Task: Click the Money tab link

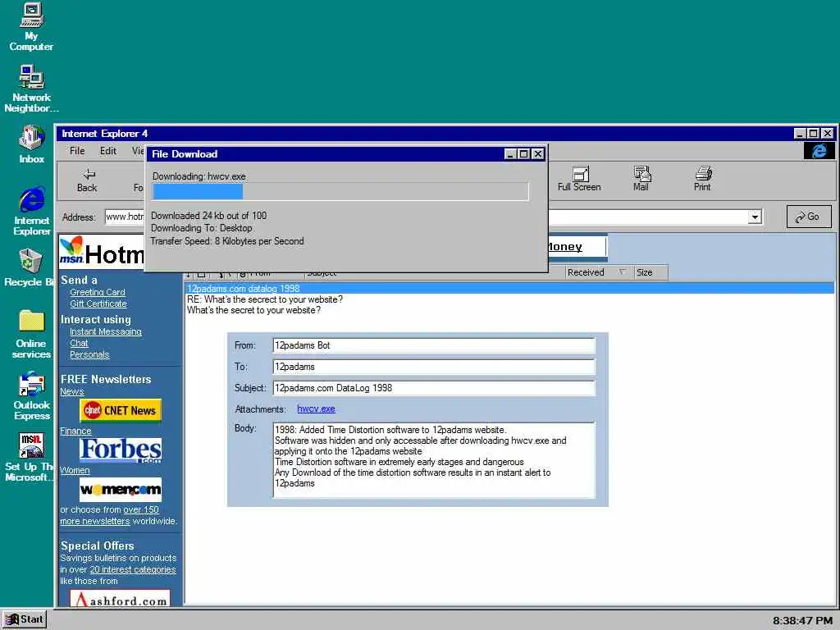Action: click(565, 247)
